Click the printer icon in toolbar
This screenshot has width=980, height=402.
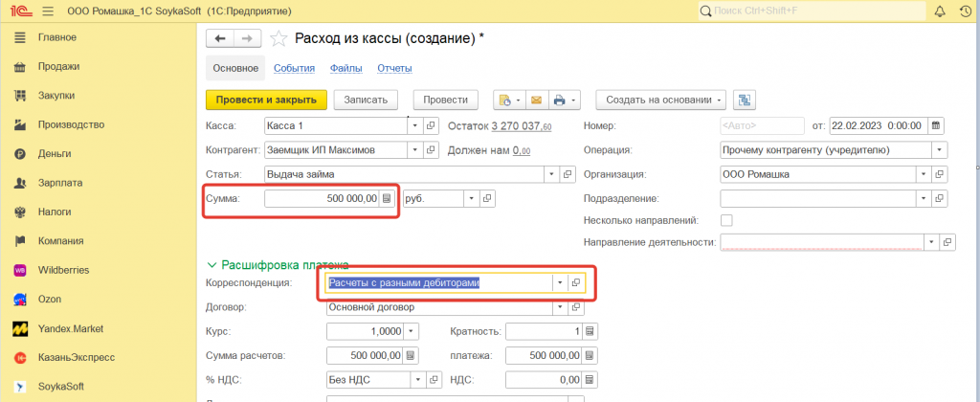point(559,100)
